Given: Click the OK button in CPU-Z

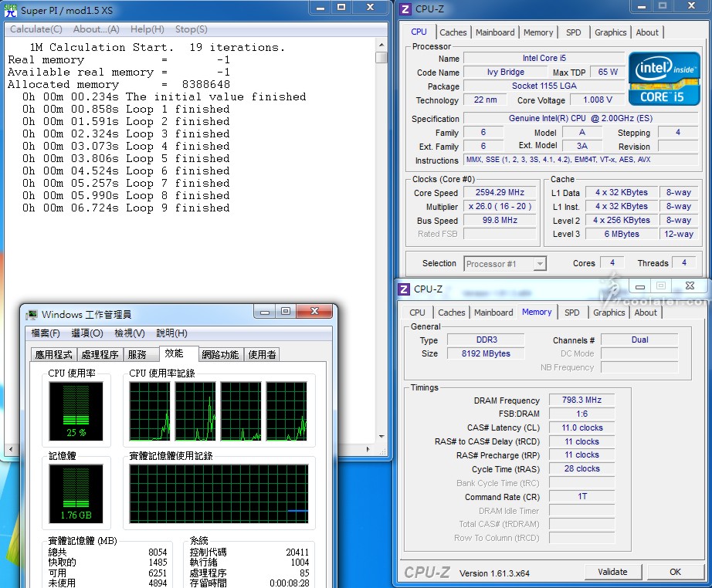Looking at the screenshot, I should (x=675, y=572).
